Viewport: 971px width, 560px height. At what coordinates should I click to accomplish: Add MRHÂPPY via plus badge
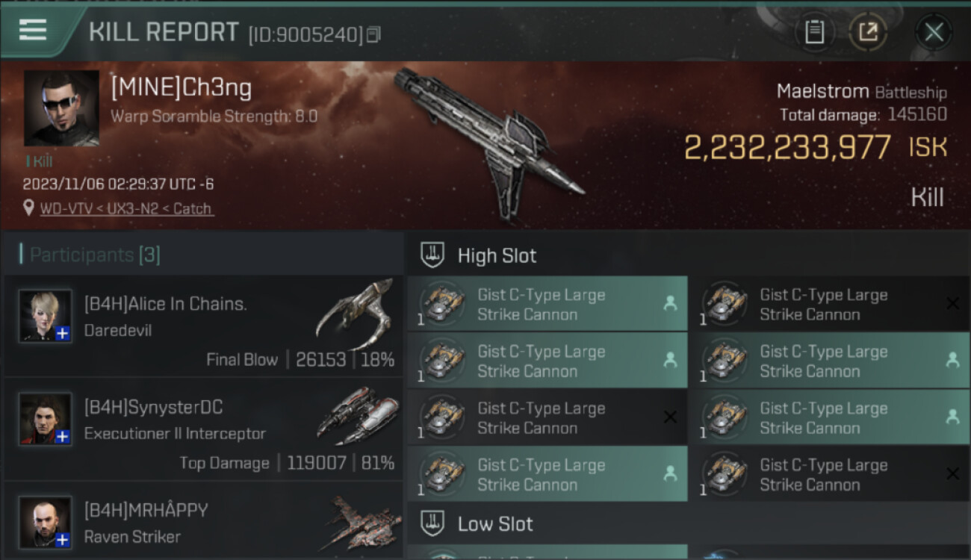pyautogui.click(x=63, y=540)
